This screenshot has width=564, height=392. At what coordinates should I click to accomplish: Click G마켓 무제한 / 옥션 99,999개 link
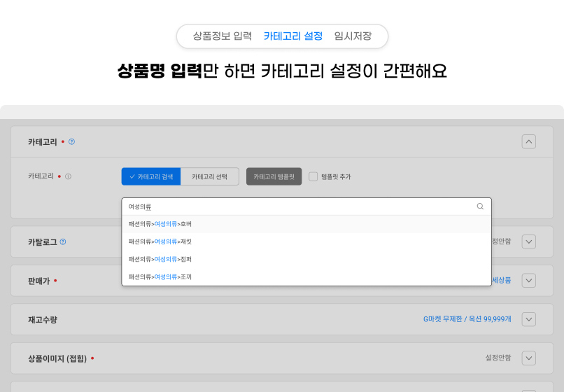467,319
